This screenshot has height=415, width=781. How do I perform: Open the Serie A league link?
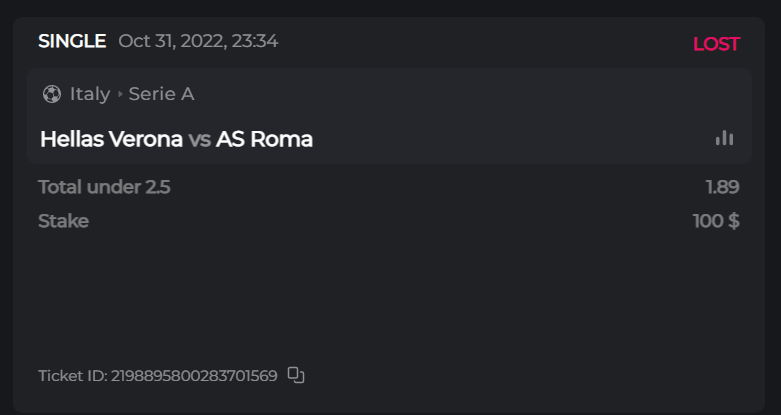click(x=161, y=94)
